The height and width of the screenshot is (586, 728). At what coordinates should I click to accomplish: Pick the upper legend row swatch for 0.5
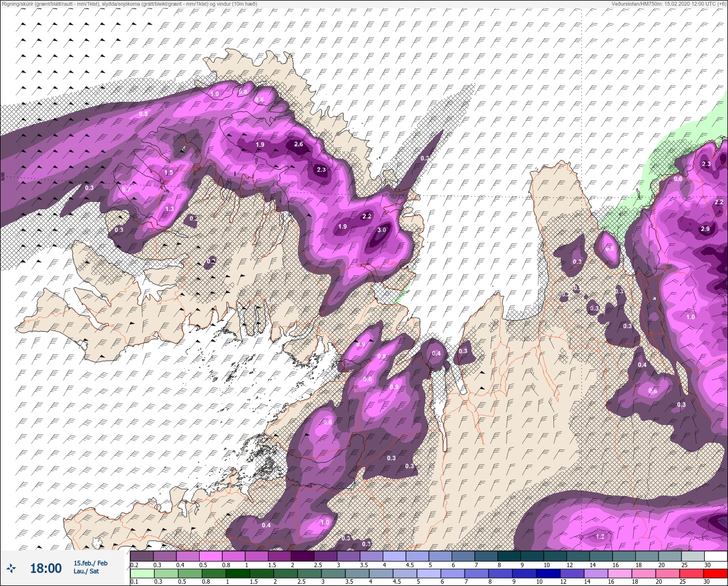[210, 556]
